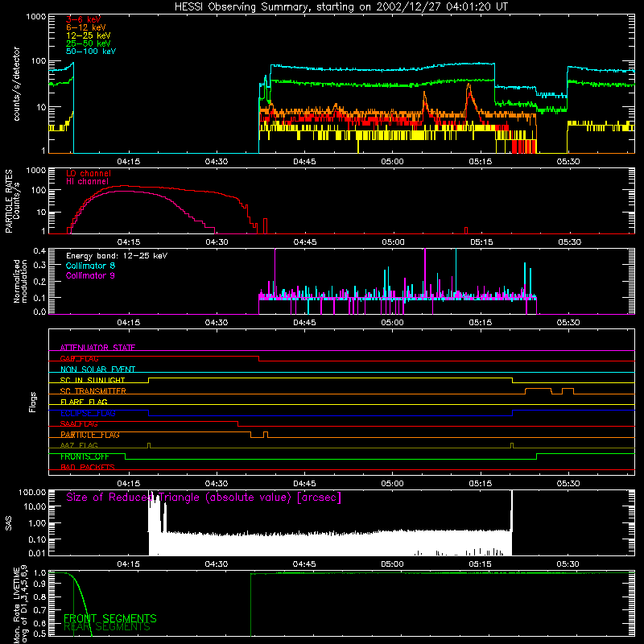Click the 05:15 time label under Flags panel
Viewport: 644px width, 644px height.
tap(480, 484)
